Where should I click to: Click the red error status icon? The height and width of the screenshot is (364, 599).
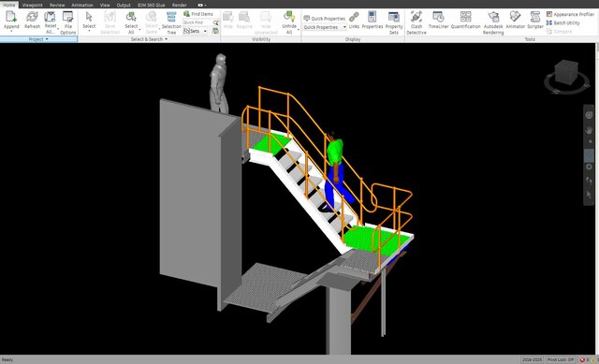pyautogui.click(x=582, y=360)
